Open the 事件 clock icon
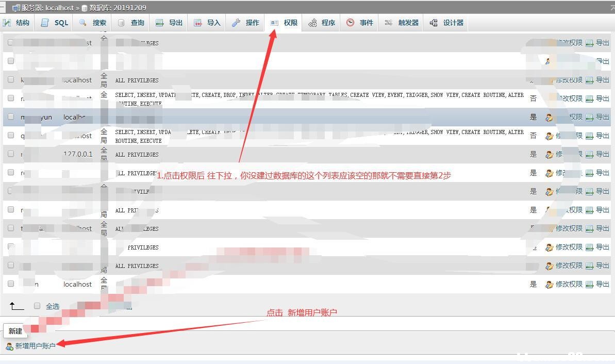 [x=351, y=23]
